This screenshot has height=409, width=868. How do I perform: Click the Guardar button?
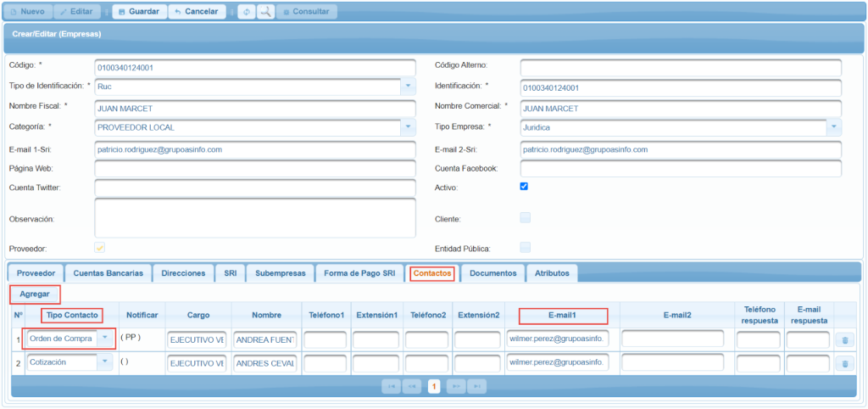pos(140,12)
